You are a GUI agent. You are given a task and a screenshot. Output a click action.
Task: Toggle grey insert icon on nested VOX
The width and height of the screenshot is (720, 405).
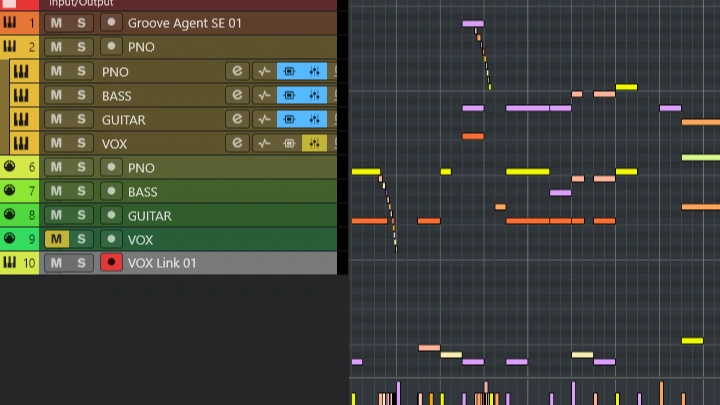click(289, 143)
